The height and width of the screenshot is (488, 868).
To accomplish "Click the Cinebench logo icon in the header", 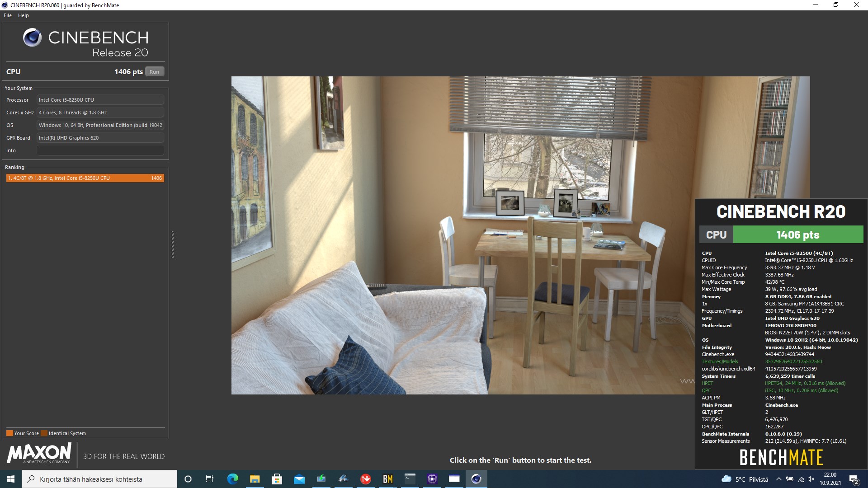I will point(32,38).
